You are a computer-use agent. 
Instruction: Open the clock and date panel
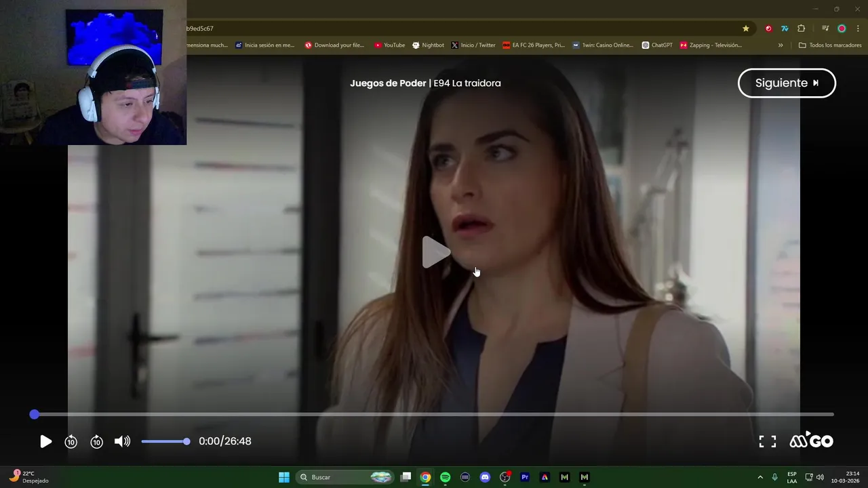[x=845, y=477]
